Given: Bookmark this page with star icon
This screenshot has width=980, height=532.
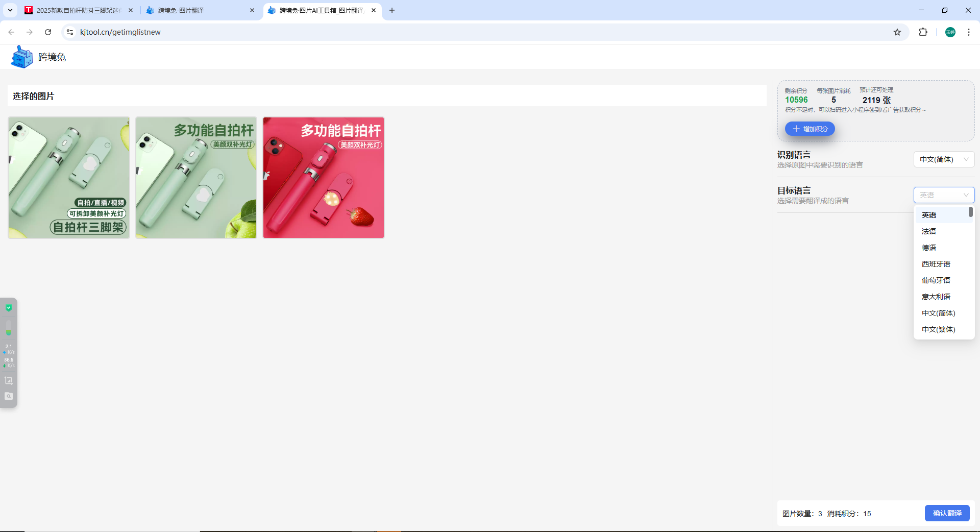Looking at the screenshot, I should pyautogui.click(x=897, y=32).
